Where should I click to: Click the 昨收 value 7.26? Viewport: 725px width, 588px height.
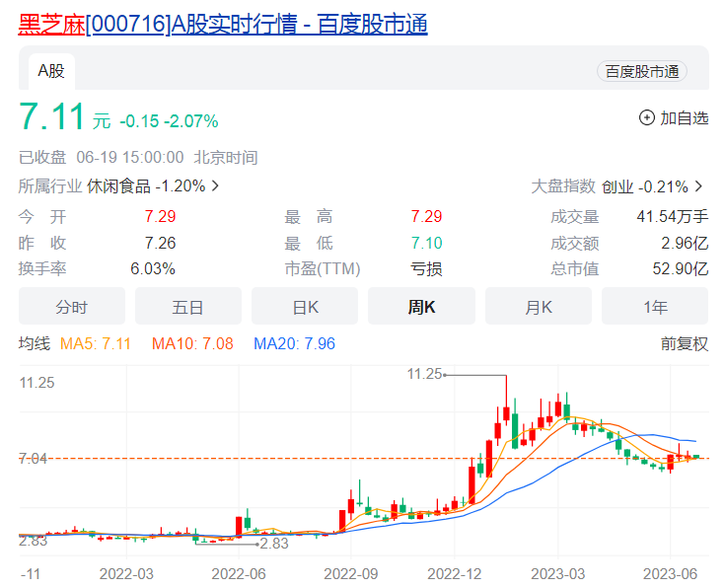click(x=160, y=243)
